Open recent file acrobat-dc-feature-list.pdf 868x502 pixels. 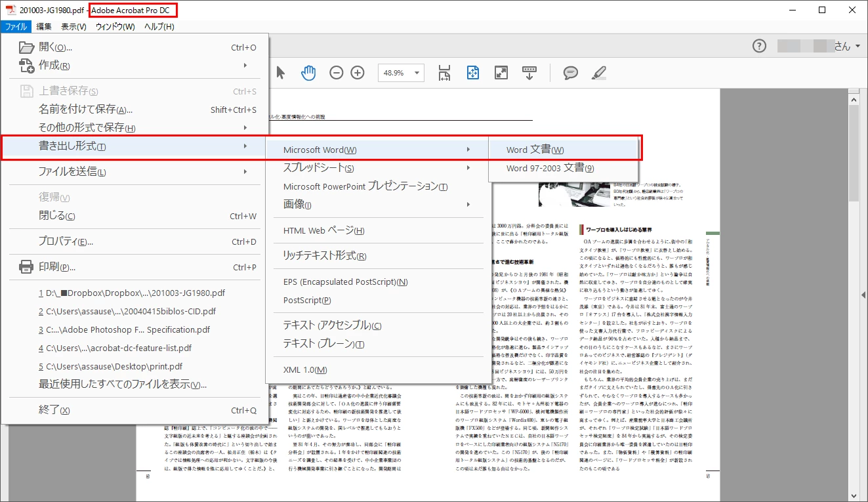(x=134, y=348)
